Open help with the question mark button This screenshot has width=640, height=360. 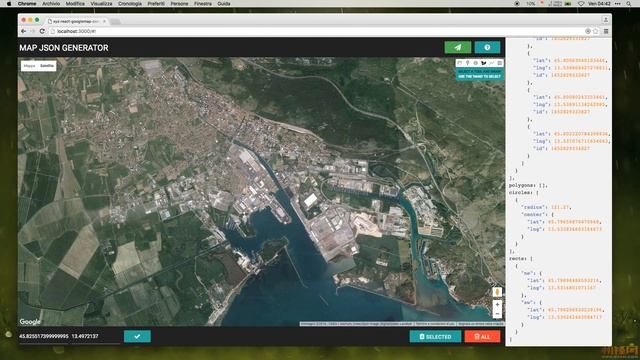[x=487, y=47]
